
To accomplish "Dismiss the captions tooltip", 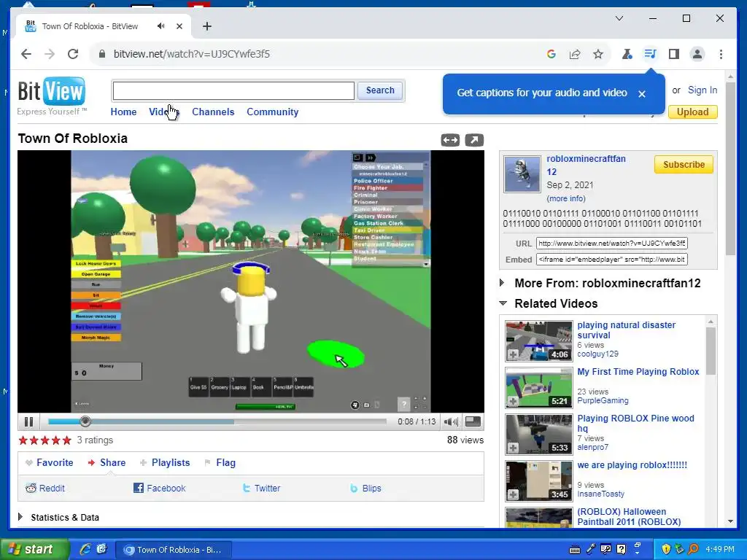I will coord(642,94).
